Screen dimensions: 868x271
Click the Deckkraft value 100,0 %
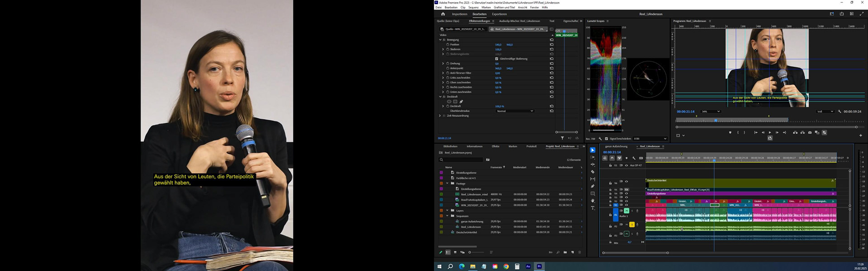tap(500, 106)
